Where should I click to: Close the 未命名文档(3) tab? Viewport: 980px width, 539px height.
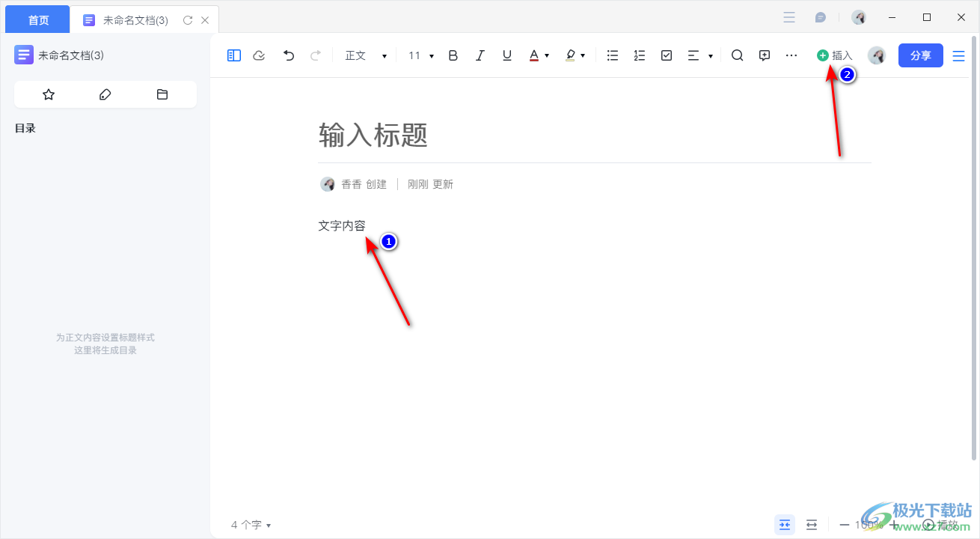tap(205, 20)
